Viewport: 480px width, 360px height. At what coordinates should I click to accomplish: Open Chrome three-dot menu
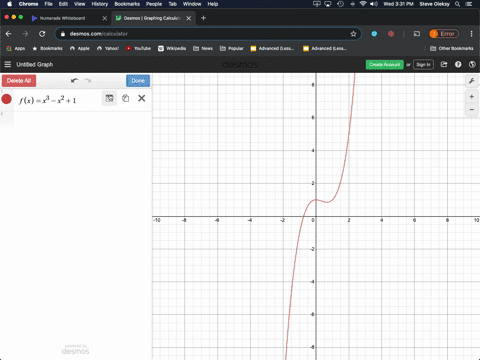click(x=471, y=34)
